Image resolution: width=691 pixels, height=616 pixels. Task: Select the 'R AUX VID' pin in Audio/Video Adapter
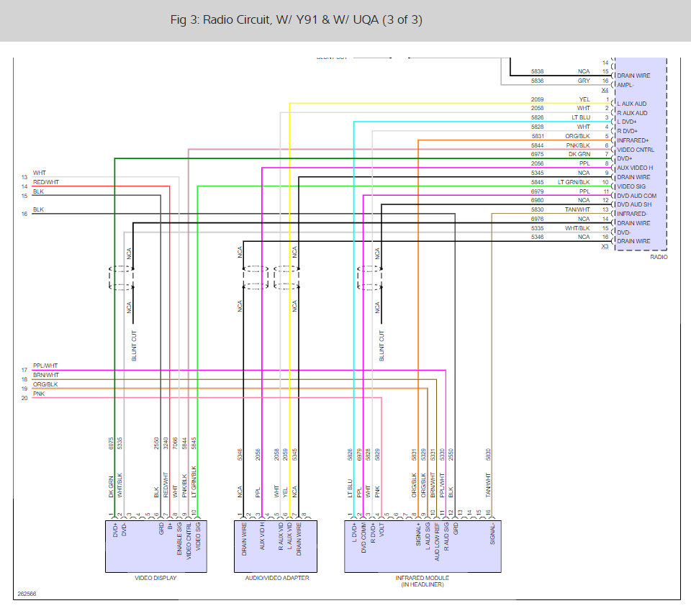point(280,536)
